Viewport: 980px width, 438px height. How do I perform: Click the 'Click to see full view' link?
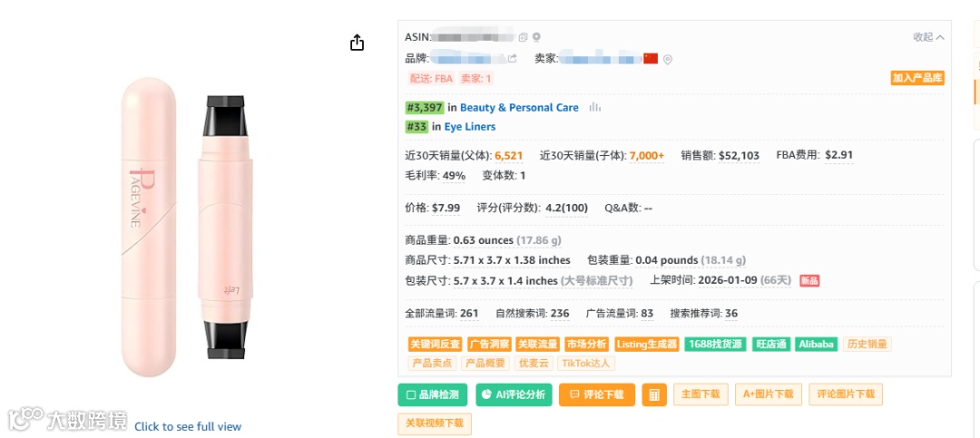188,427
